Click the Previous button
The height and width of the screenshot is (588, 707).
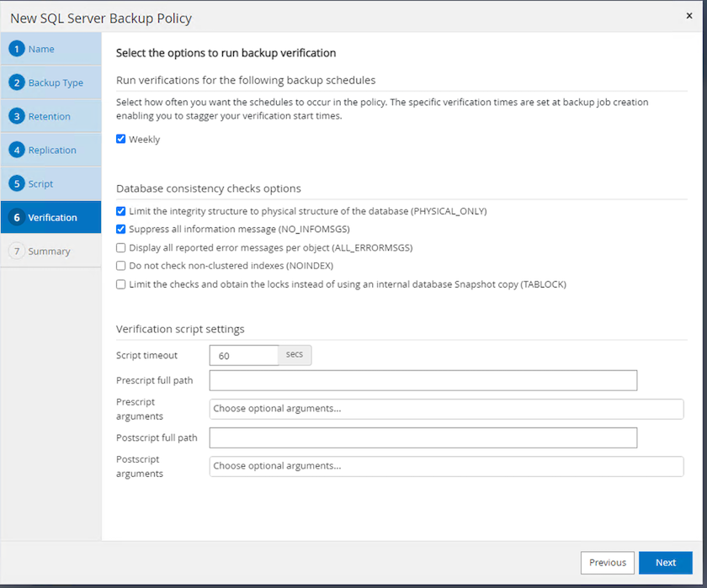coord(607,563)
